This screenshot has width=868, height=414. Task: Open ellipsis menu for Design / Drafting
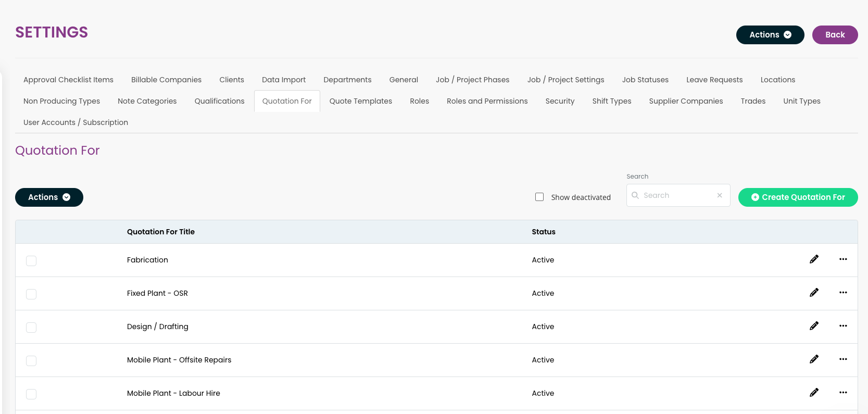point(843,326)
